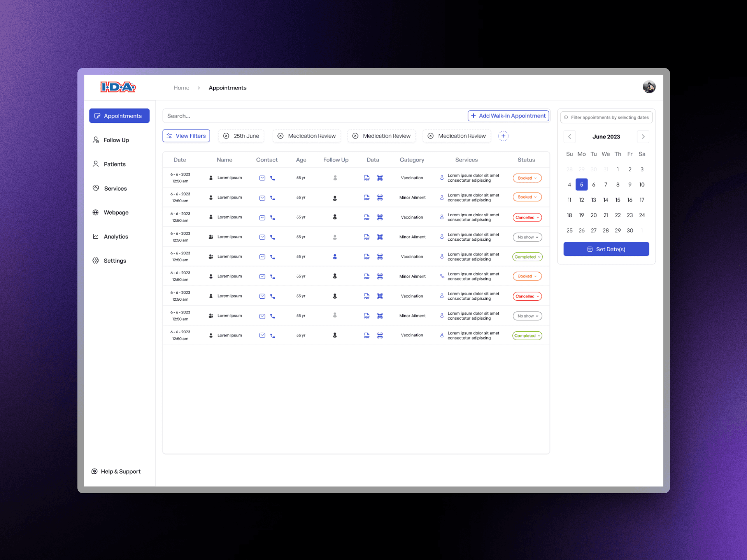Open the Follow Up sidebar item
The height and width of the screenshot is (560, 747).
[x=116, y=140]
